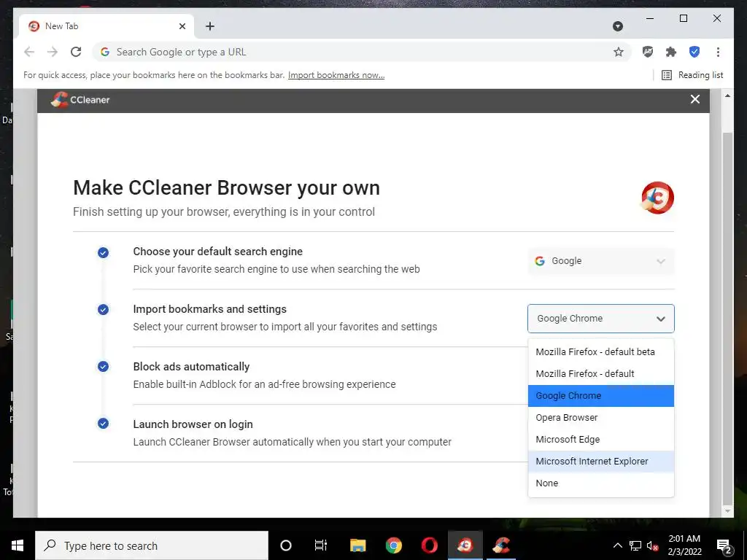Switch to CCleaner app taskbar icon
The image size is (747, 560).
click(x=501, y=545)
